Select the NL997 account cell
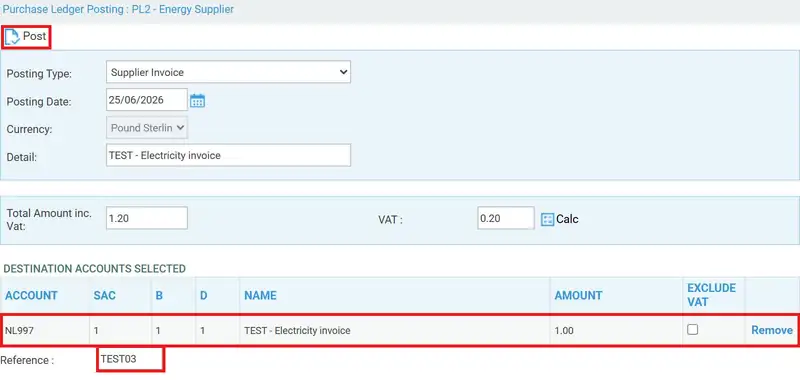This screenshot has height=380, width=800. click(x=19, y=331)
